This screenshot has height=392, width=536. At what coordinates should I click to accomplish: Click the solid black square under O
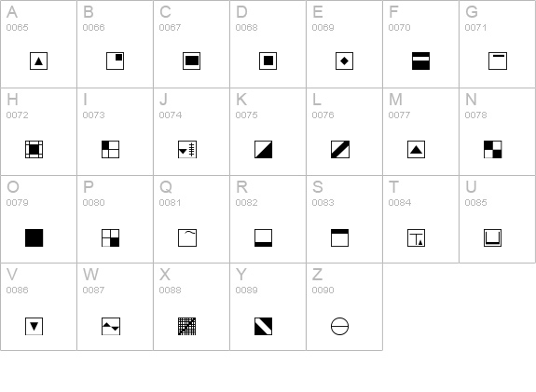pos(34,237)
